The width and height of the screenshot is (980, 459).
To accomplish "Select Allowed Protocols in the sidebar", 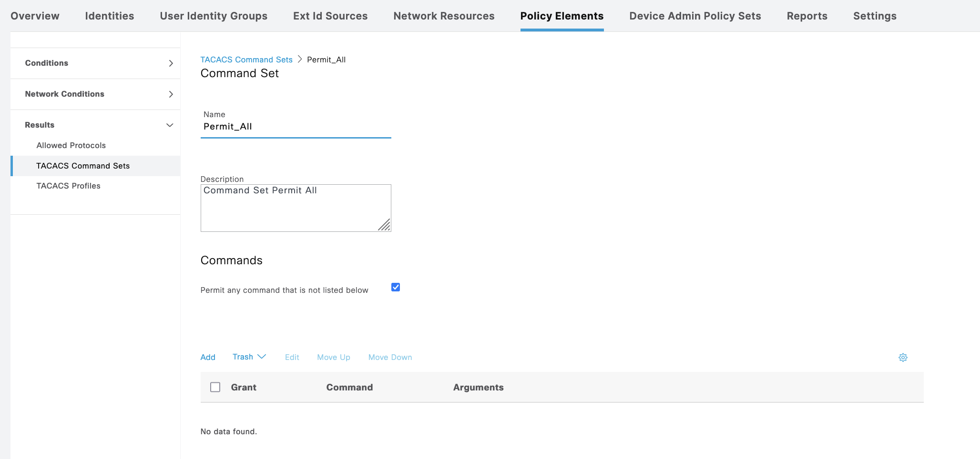I will pyautogui.click(x=71, y=146).
